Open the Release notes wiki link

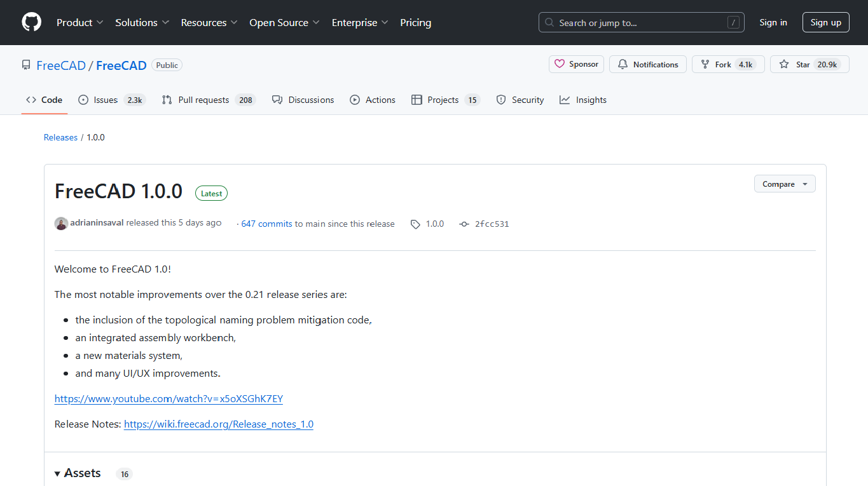coord(219,424)
